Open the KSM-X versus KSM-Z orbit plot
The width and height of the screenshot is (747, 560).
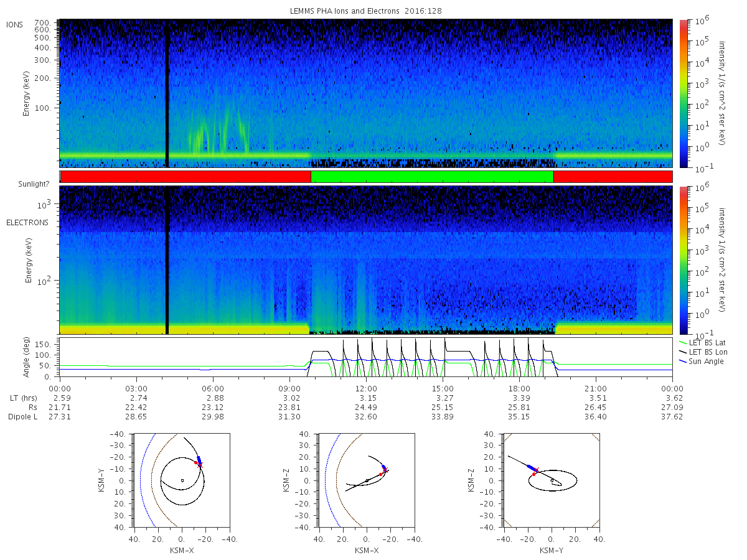pyautogui.click(x=367, y=480)
